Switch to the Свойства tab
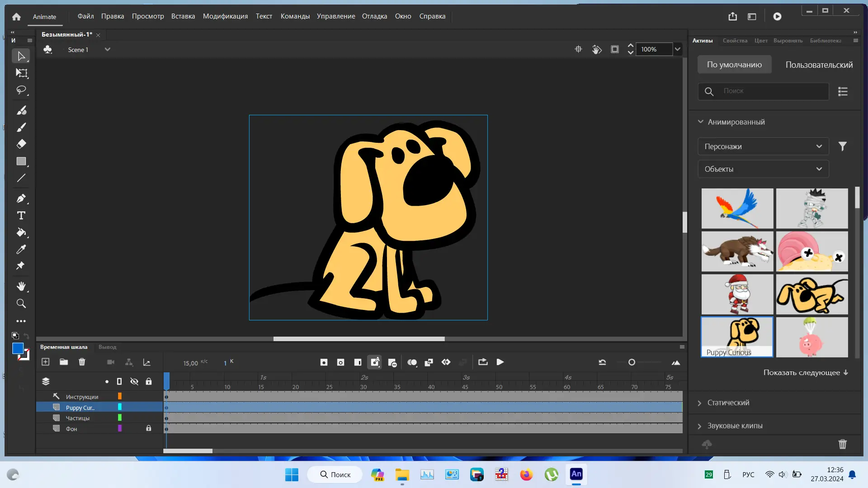Screen dimensions: 868x488 (735, 41)
